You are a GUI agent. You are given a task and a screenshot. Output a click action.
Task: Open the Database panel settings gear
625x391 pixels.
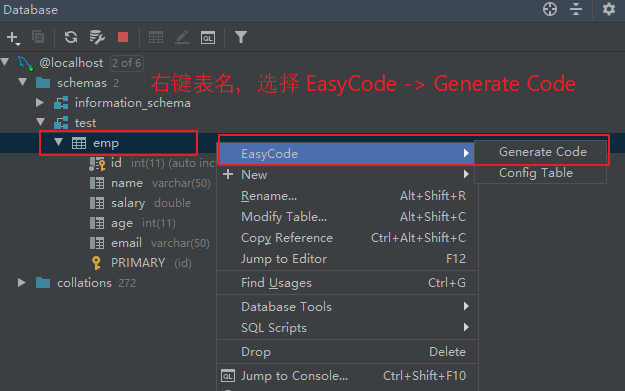609,9
